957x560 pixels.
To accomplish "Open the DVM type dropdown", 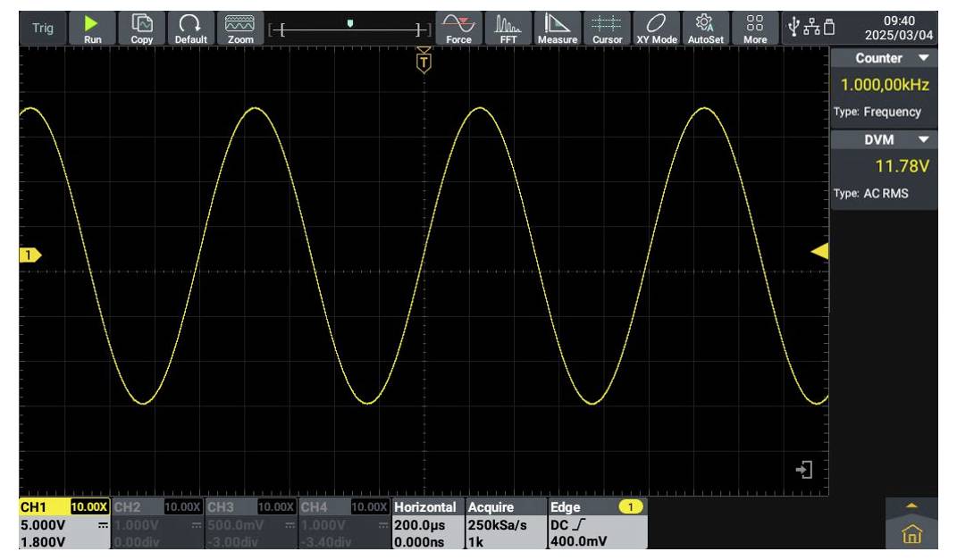I will tap(925, 139).
